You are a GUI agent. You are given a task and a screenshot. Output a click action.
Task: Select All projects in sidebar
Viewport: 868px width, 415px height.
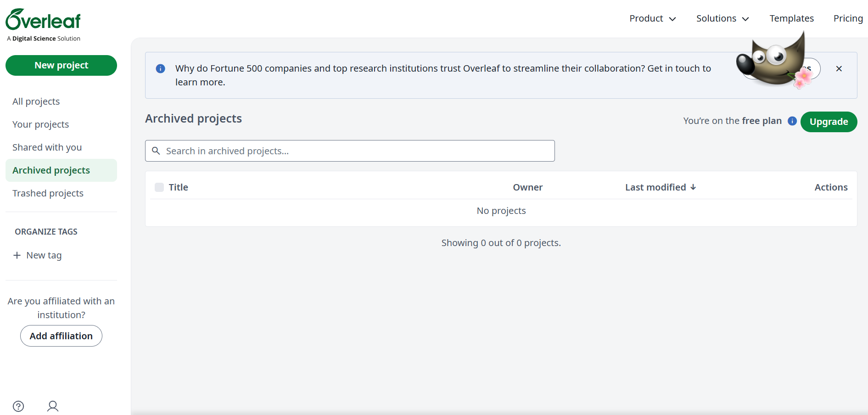[61, 101]
